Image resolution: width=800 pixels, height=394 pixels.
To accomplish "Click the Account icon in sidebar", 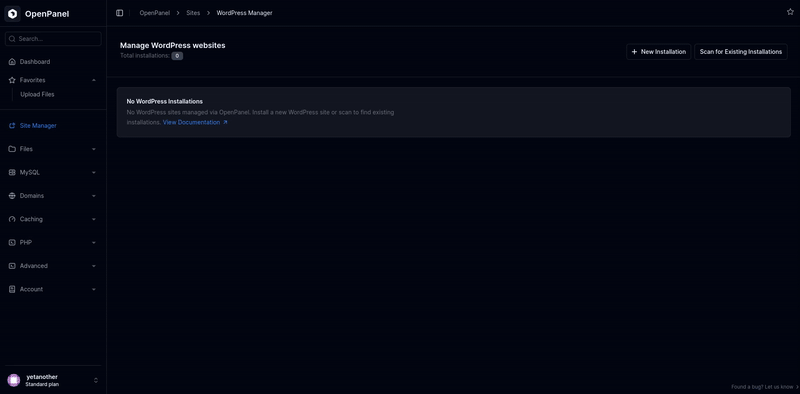I will tap(12, 289).
